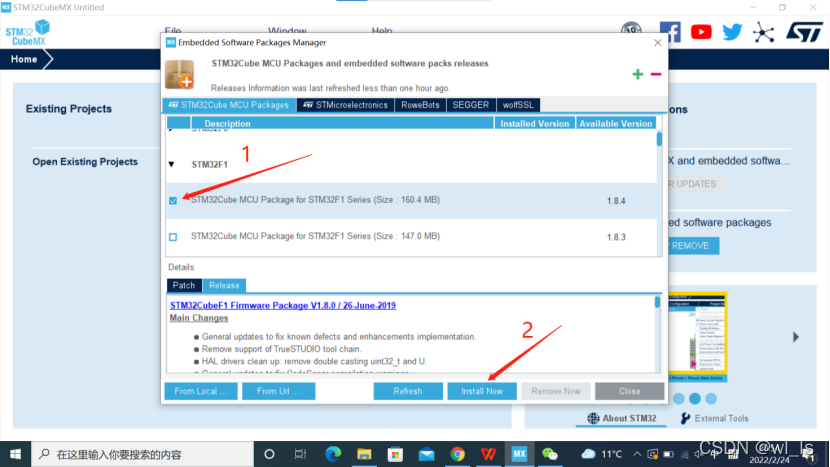Open WPS Office from the taskbar
The image size is (830, 467).
489,454
